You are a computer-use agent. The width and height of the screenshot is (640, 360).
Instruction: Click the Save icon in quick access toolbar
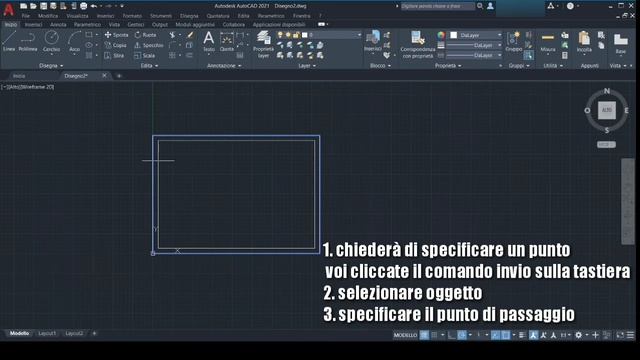click(43, 6)
